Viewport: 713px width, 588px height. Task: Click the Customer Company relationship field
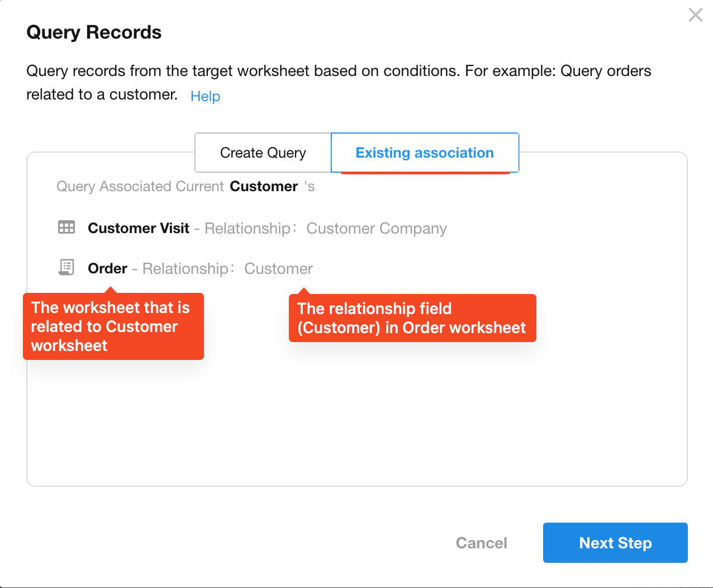[376, 228]
